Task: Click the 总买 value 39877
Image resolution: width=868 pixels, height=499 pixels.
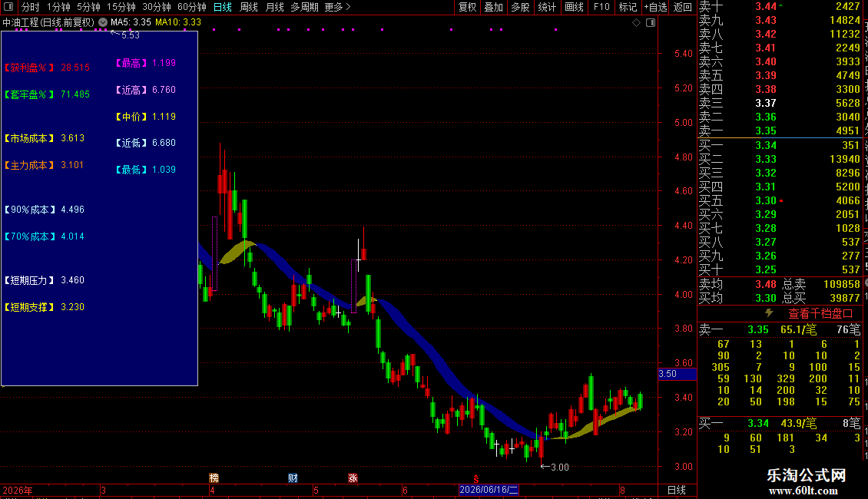Action: pos(845,298)
